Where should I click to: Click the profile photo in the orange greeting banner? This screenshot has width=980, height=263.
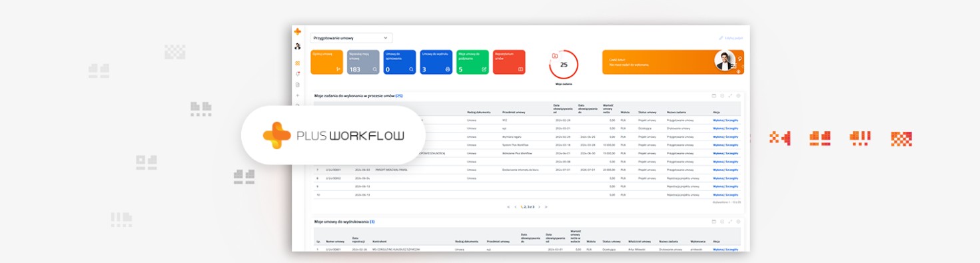[x=724, y=61]
